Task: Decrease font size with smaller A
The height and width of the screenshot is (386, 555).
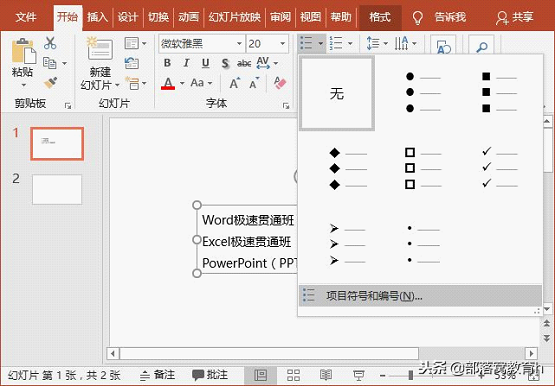Action: [x=254, y=83]
